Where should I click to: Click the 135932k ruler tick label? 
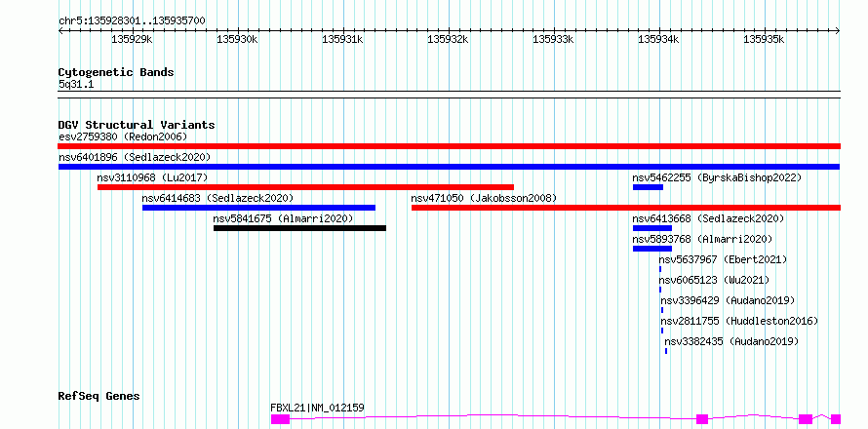[x=448, y=39]
